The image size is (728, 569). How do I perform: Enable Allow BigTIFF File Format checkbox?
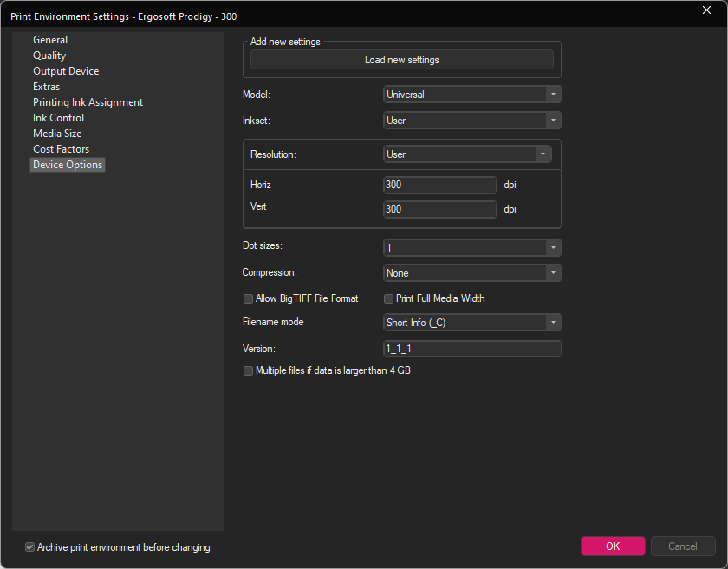tap(249, 298)
